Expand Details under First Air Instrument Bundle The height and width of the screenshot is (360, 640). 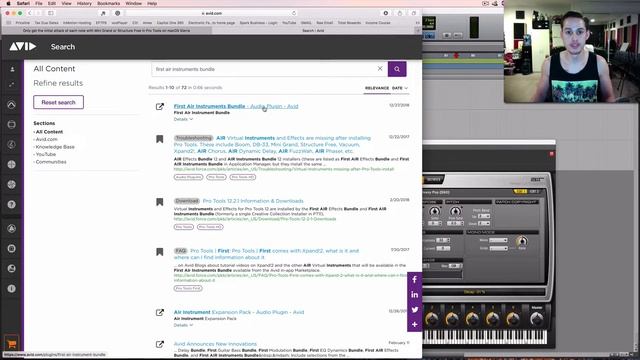pos(183,119)
